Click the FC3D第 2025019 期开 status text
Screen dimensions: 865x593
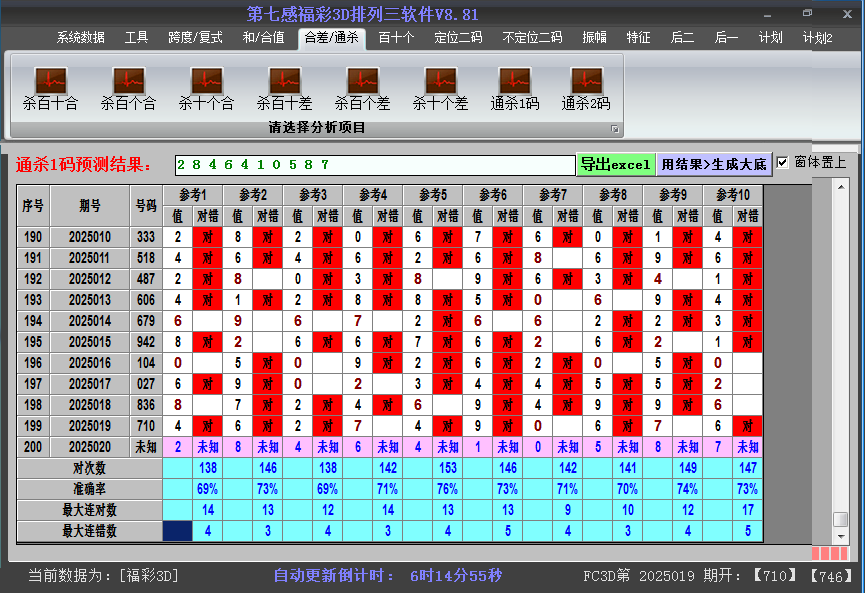pos(662,576)
